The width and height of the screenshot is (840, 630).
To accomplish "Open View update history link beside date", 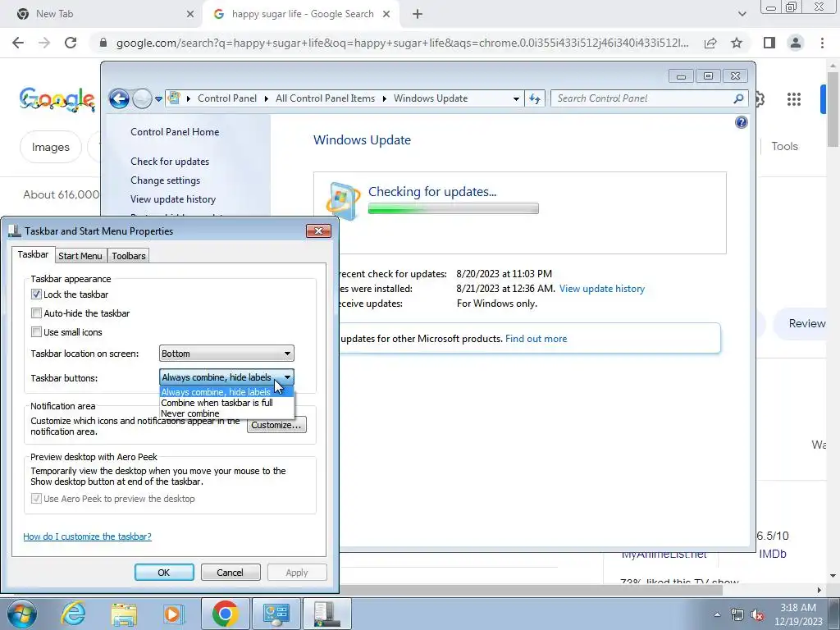I will (x=601, y=289).
